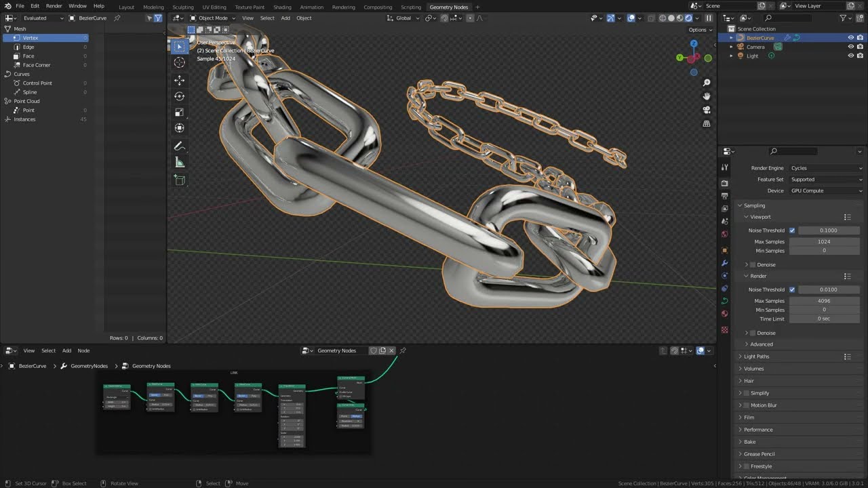Click the pan view hand icon

click(x=706, y=96)
